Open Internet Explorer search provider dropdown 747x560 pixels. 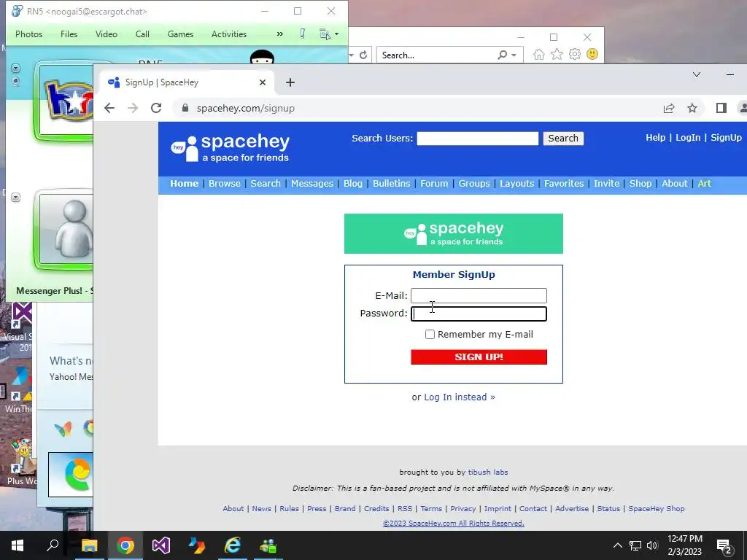coord(514,55)
